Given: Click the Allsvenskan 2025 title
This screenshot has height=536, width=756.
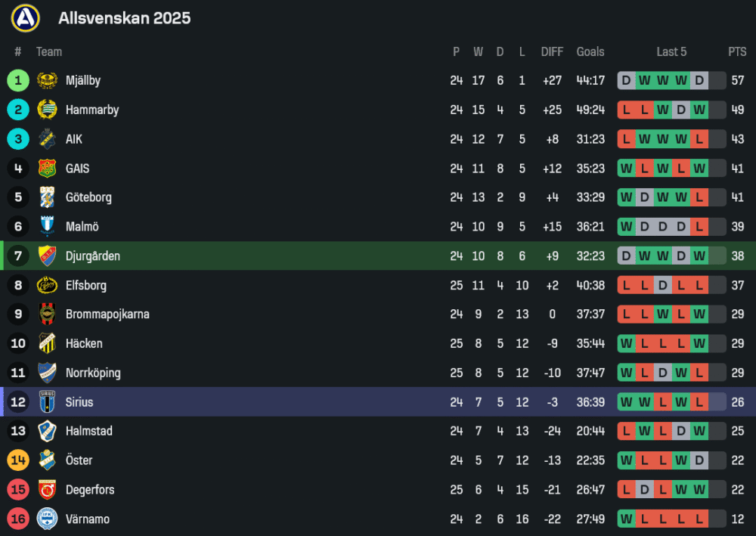Looking at the screenshot, I should [125, 17].
